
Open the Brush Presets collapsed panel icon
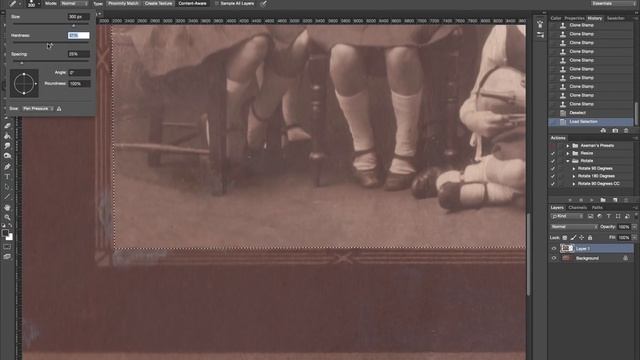pos(540,24)
